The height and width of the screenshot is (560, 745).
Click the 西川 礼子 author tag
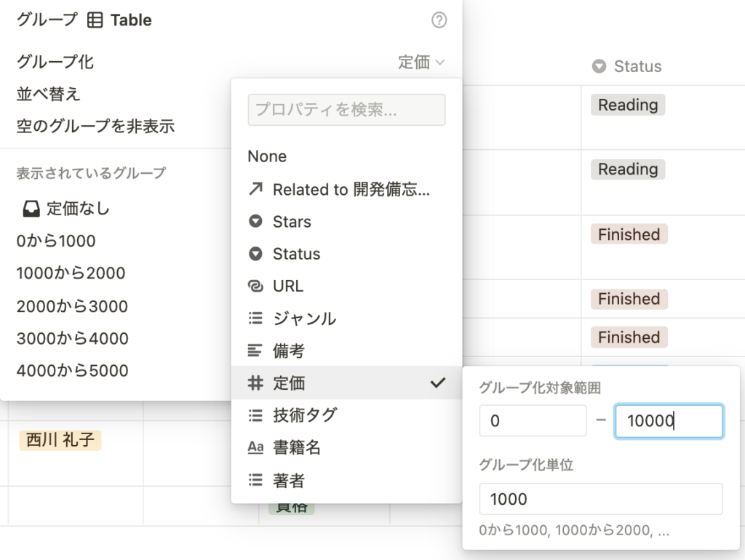[60, 440]
